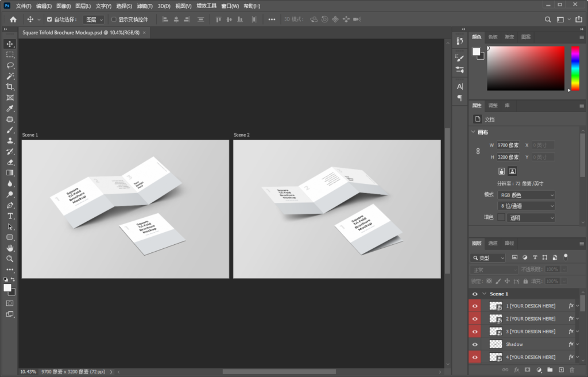Viewport: 588px width, 377px height.
Task: Select the Rectangular Marquee tool
Action: coord(10,55)
